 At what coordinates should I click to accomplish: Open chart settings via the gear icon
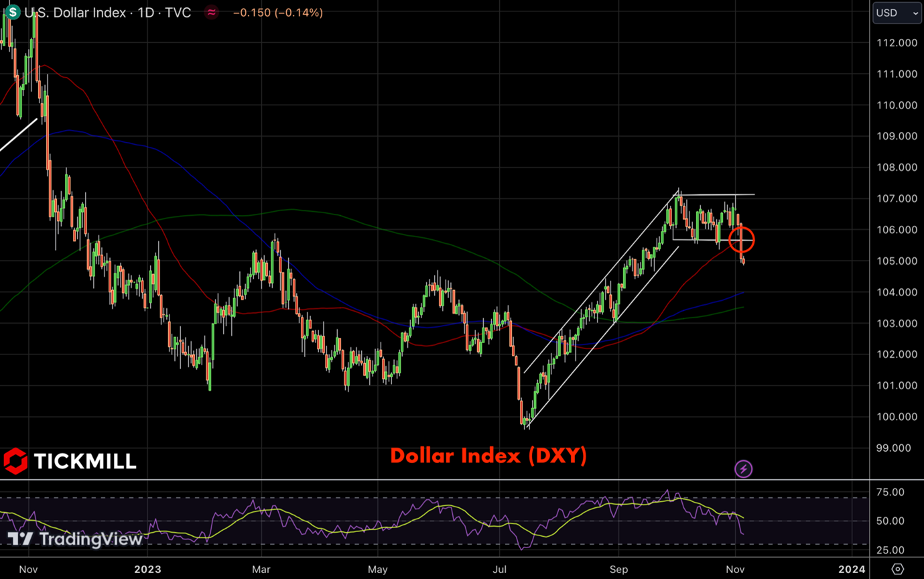pyautogui.click(x=898, y=569)
